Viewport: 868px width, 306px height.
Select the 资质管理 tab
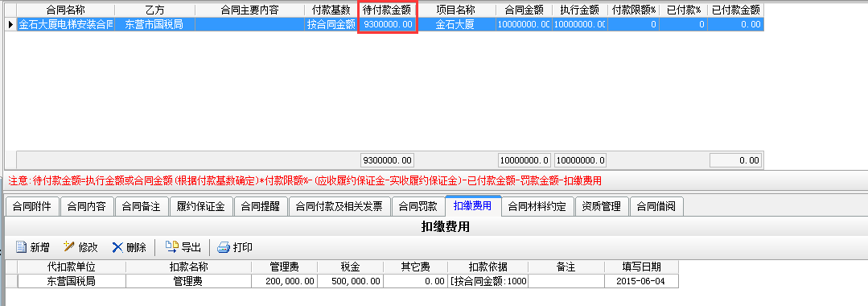coord(602,207)
